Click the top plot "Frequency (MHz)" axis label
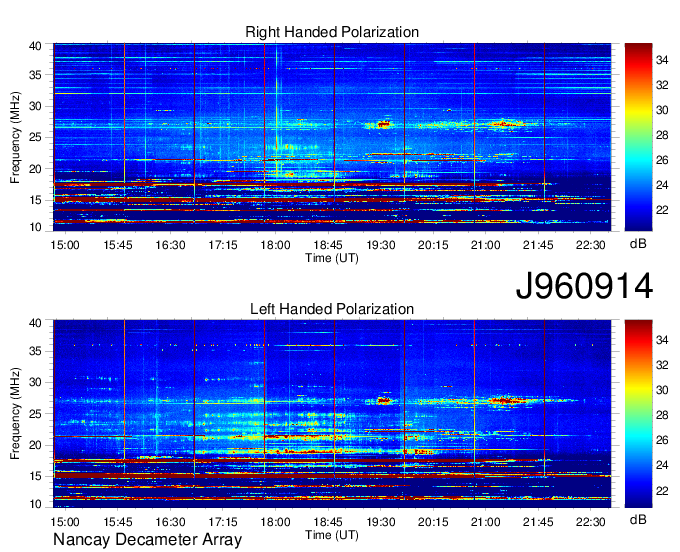680x552 pixels. pyautogui.click(x=15, y=137)
